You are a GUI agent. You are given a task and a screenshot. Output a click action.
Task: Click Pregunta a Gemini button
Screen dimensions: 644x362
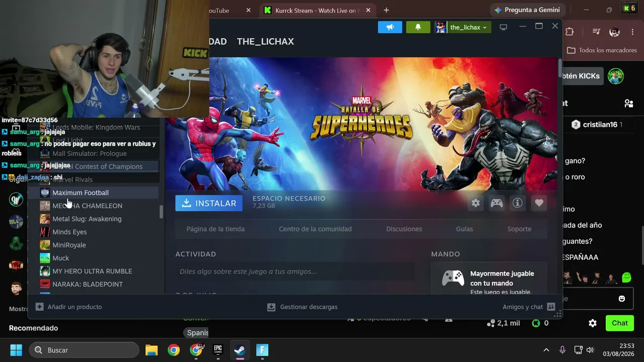pyautogui.click(x=527, y=10)
